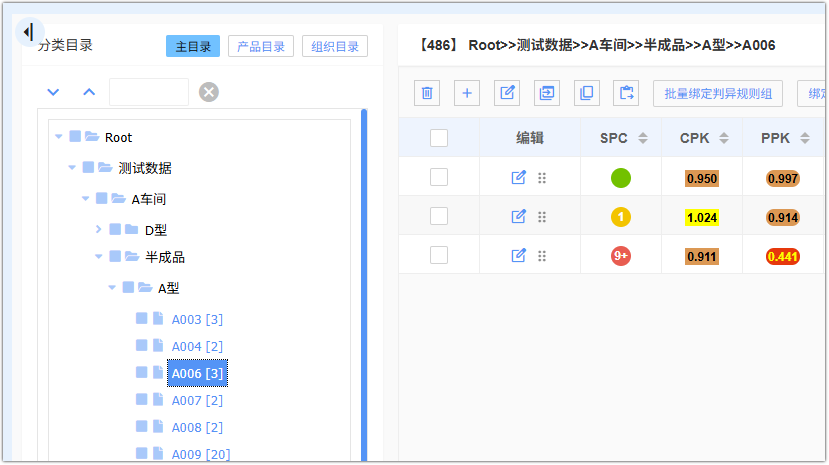The width and height of the screenshot is (829, 465).
Task: Click the PPK value 0.997
Action: (x=782, y=179)
